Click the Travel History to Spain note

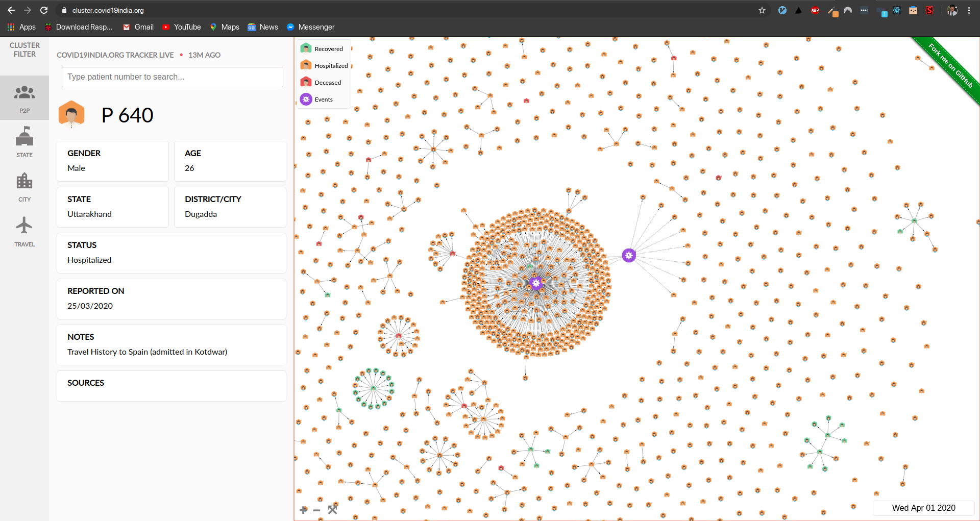tap(147, 352)
